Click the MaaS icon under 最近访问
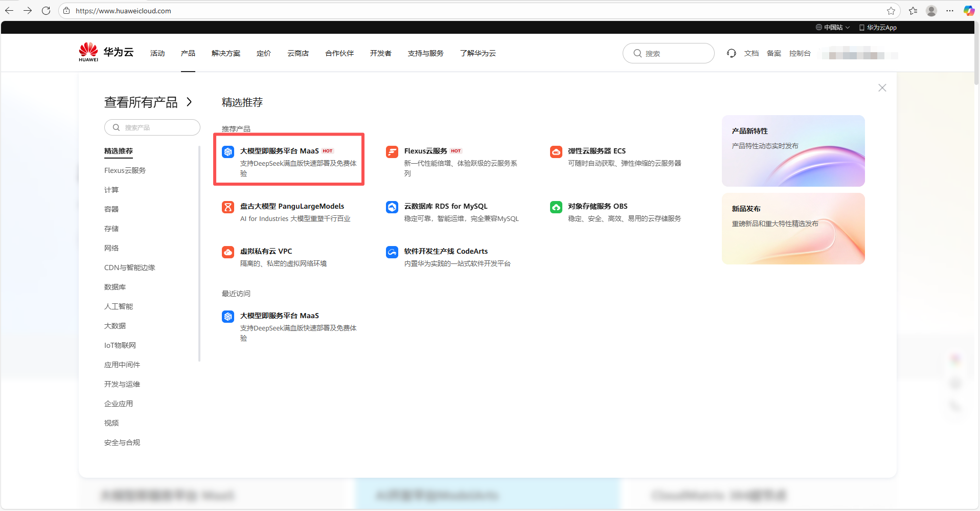Image resolution: width=980 pixels, height=511 pixels. (228, 316)
